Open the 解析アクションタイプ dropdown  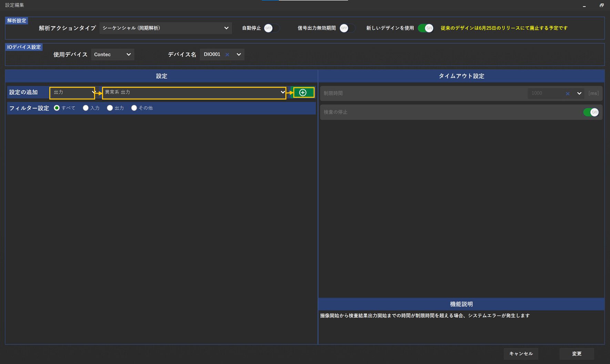point(166,28)
